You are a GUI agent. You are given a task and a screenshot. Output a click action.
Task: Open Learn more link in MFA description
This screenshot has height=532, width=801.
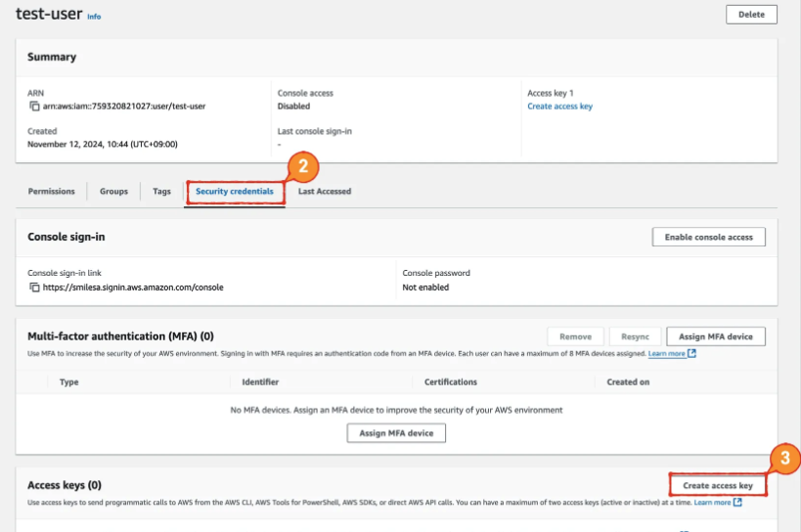pos(666,353)
